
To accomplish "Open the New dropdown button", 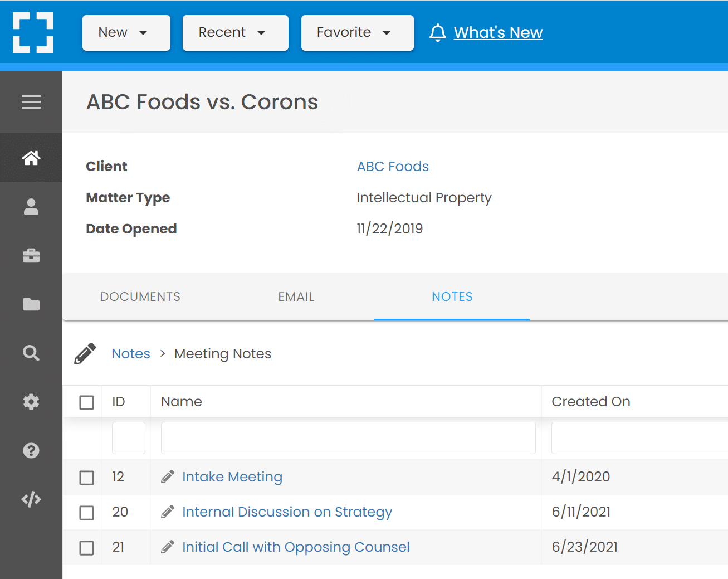I will coord(126,33).
